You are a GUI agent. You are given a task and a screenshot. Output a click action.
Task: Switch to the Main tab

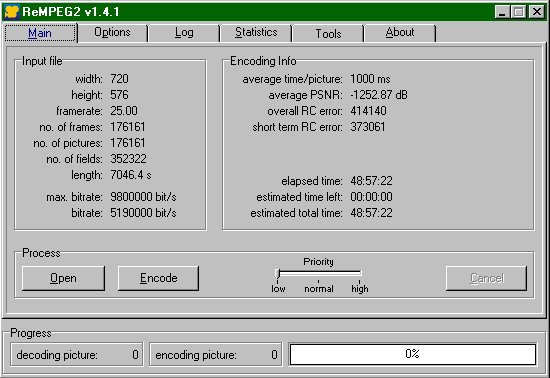40,33
